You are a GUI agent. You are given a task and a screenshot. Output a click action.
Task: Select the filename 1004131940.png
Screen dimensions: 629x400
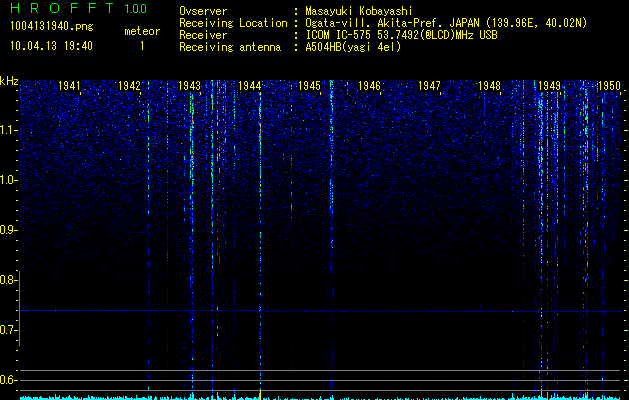pos(52,26)
